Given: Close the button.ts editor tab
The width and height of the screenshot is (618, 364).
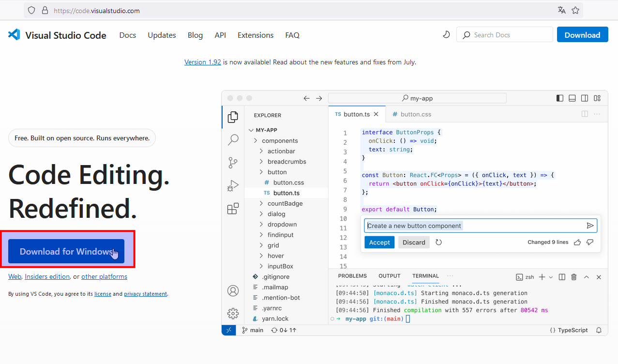Looking at the screenshot, I should (x=376, y=114).
